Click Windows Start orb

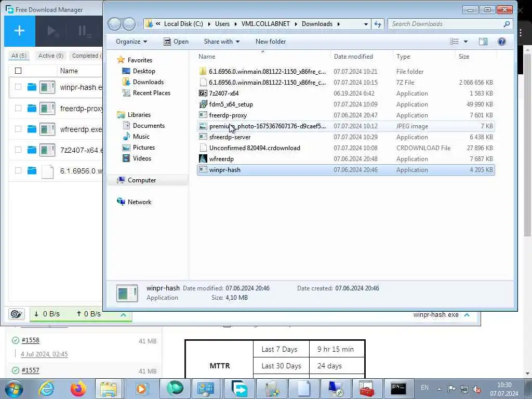point(14,389)
